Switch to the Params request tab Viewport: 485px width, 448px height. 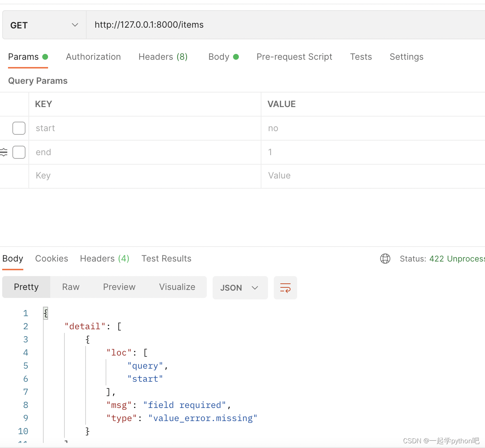pos(28,57)
